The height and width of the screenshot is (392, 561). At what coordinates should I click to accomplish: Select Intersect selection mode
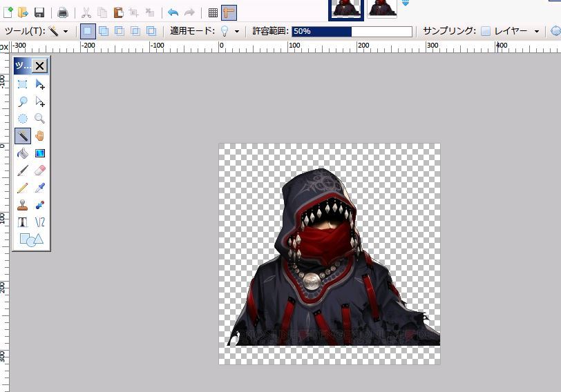135,32
